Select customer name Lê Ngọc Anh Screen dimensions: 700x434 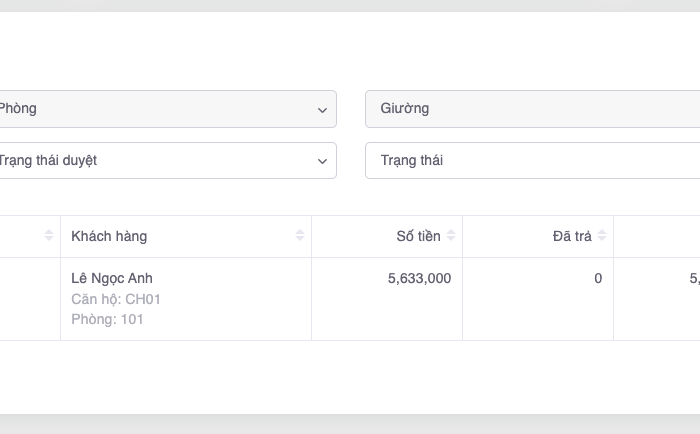(x=112, y=278)
